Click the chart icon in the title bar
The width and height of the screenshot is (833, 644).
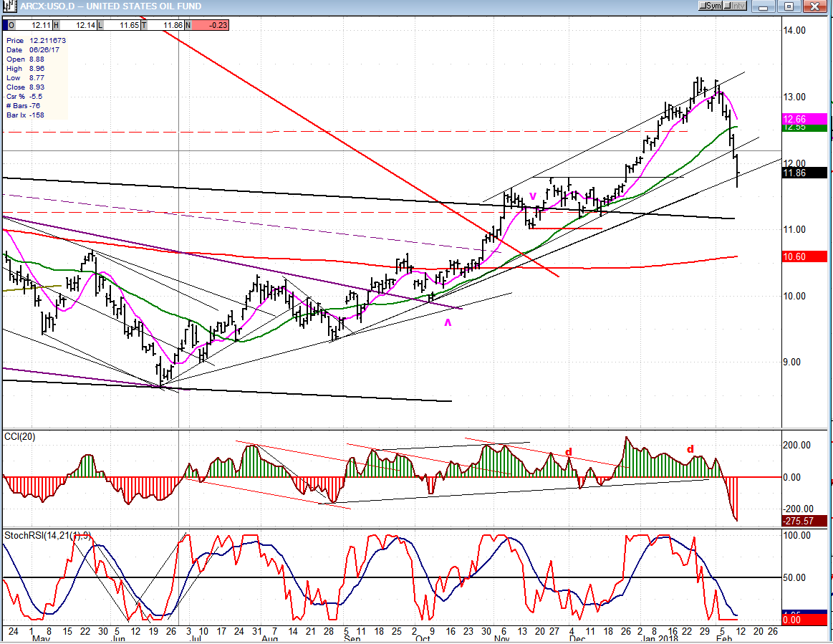[x=9, y=6]
